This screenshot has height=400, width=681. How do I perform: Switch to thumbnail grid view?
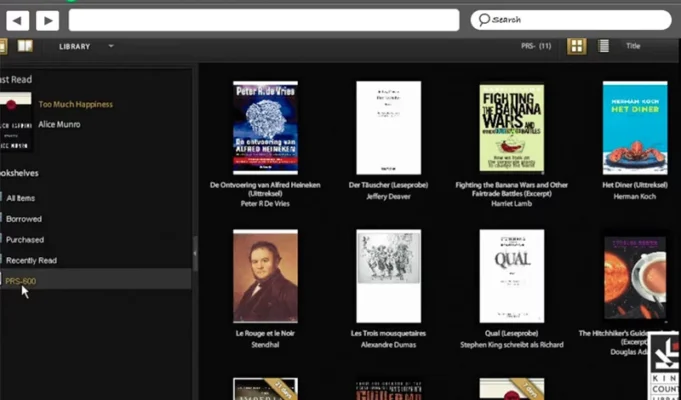point(577,46)
